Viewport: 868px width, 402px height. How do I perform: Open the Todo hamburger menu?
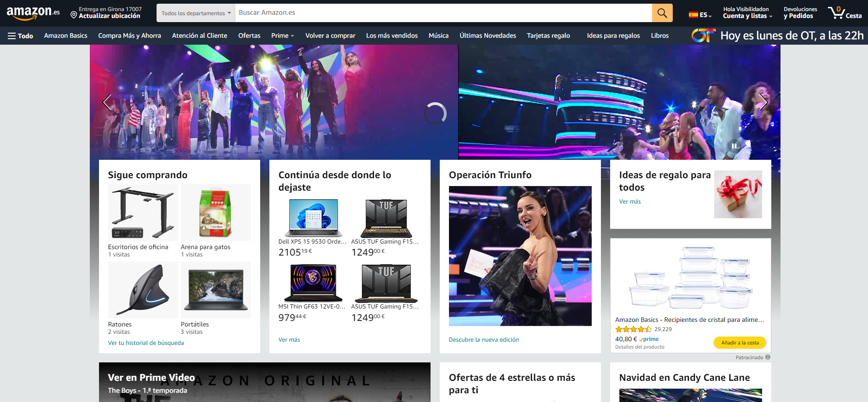(20, 36)
